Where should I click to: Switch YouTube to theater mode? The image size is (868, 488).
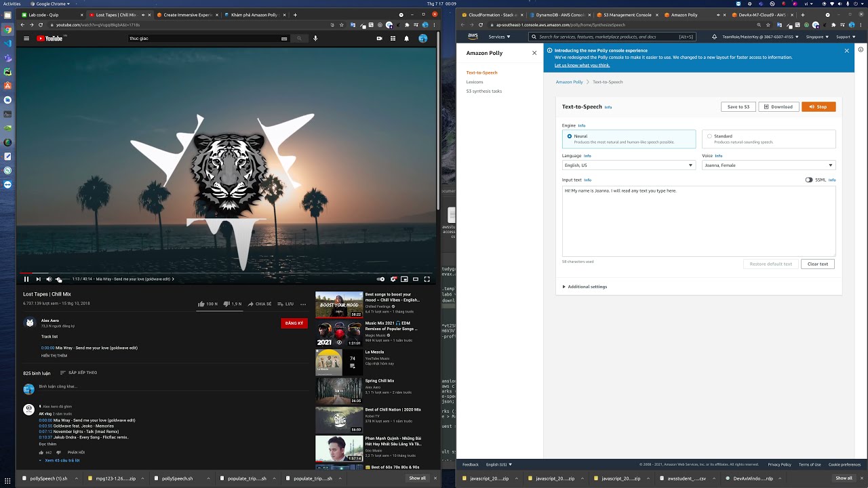click(415, 279)
